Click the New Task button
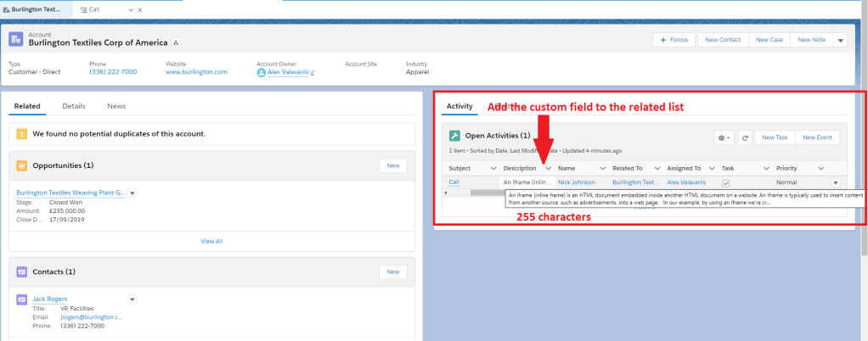This screenshot has height=341, width=868. pos(775,137)
